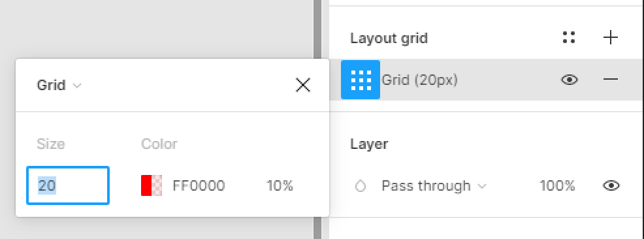The image size is (644, 239).
Task: Click the chevron next to Grid title
Action: pyautogui.click(x=77, y=86)
